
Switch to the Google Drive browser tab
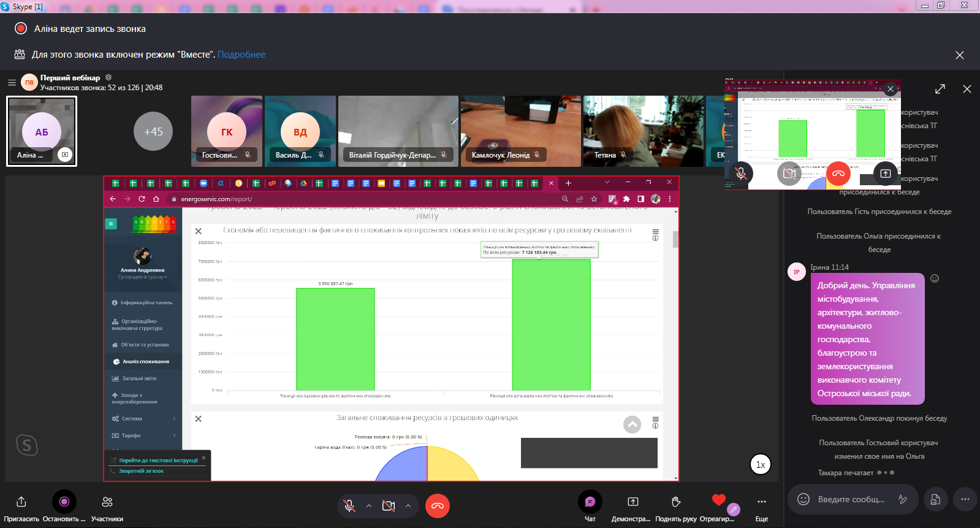point(303,183)
